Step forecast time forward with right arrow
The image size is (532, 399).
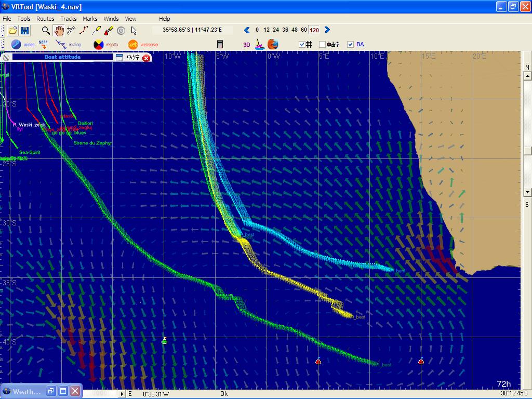[x=327, y=30]
